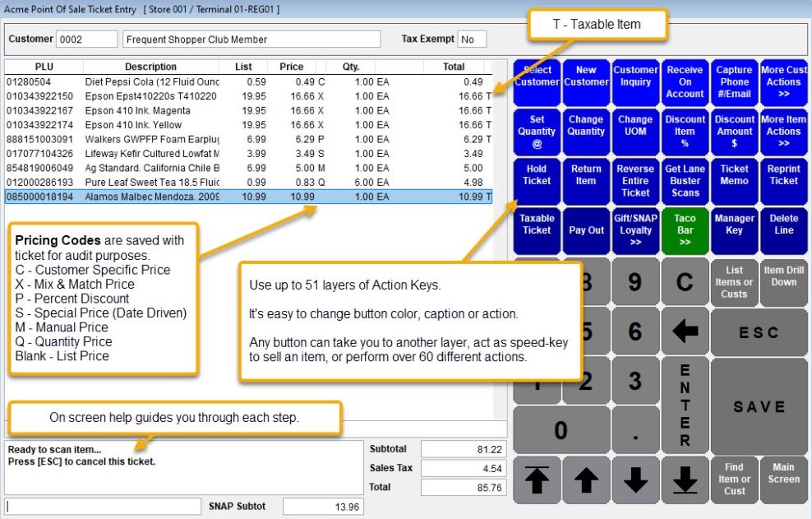Screen dimensions: 812x519
Task: Click the ESC key
Action: (x=759, y=331)
